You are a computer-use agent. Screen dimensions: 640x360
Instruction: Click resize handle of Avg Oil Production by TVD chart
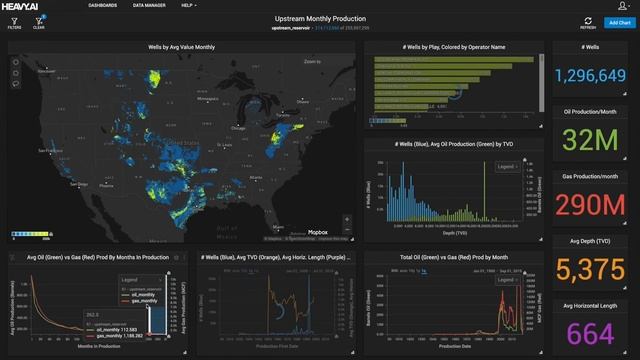click(x=541, y=239)
